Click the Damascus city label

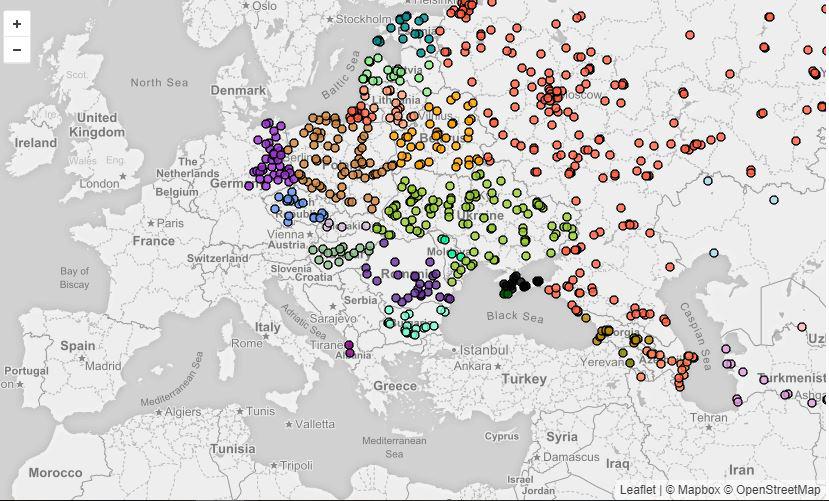tap(571, 457)
